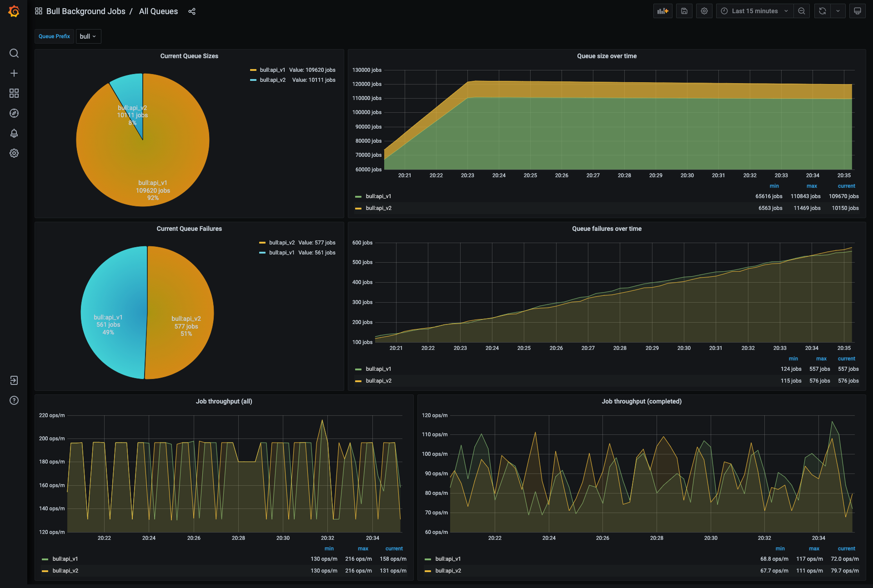873x588 pixels.
Task: Open the Current Queue Failures panel title menu
Action: 189,229
